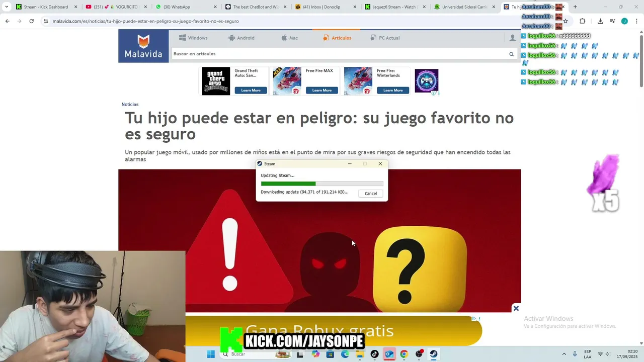The height and width of the screenshot is (362, 644).
Task: Open TikTok from the taskbar
Action: (374, 354)
